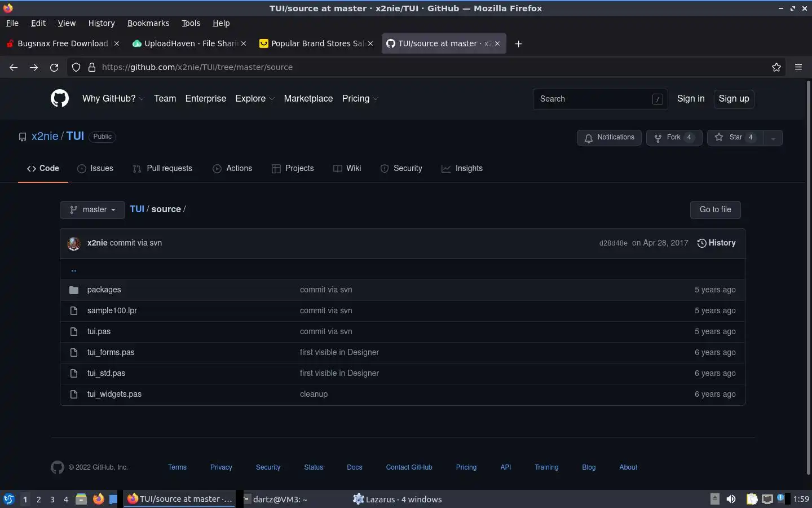812x508 pixels.
Task: Bookmark this page with the star icon
Action: pyautogui.click(x=776, y=67)
